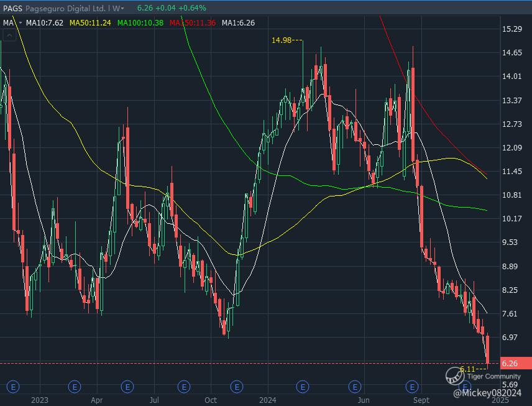The height and width of the screenshot is (406, 532).
Task: Click the PAGS ticker symbol
Action: pyautogui.click(x=12, y=8)
